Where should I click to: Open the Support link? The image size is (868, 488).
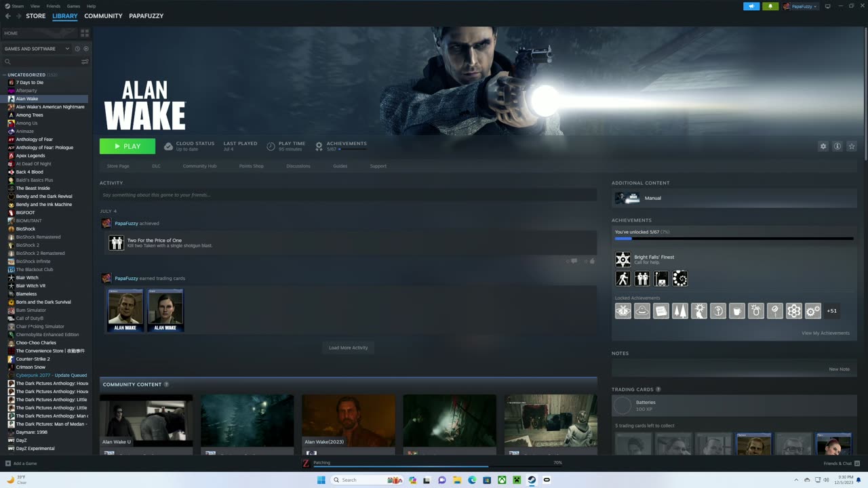pyautogui.click(x=378, y=166)
